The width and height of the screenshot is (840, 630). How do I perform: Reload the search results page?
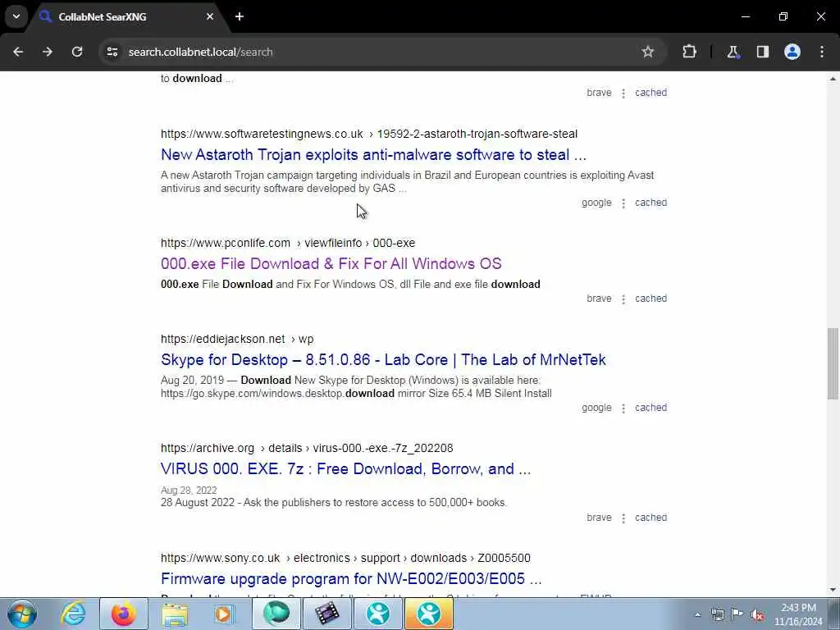click(x=77, y=52)
